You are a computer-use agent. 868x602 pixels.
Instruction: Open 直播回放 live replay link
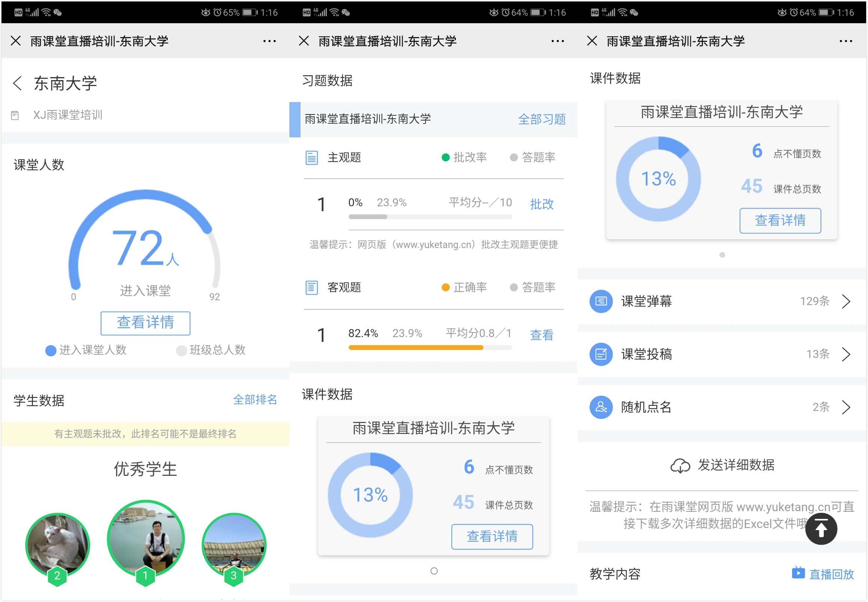coord(831,574)
